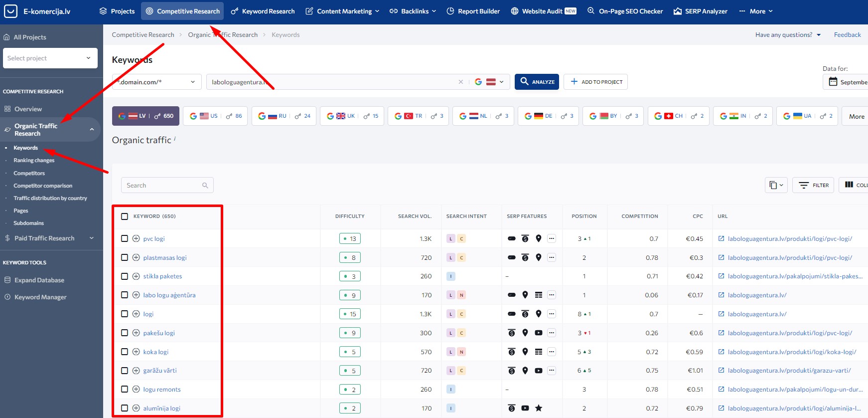Collapse the Organic Traffic Research section
The width and height of the screenshot is (868, 418).
[x=92, y=130]
